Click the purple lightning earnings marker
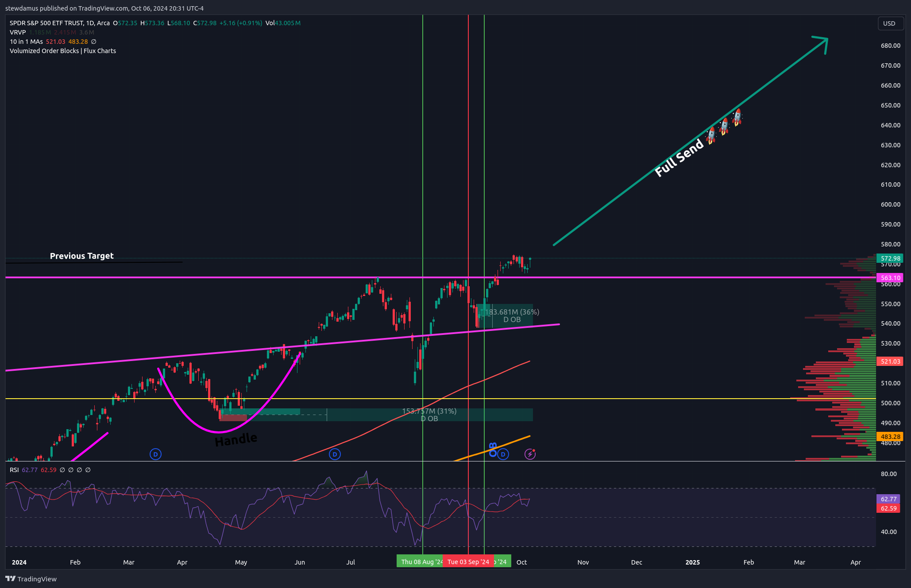This screenshot has width=911, height=588. point(530,454)
